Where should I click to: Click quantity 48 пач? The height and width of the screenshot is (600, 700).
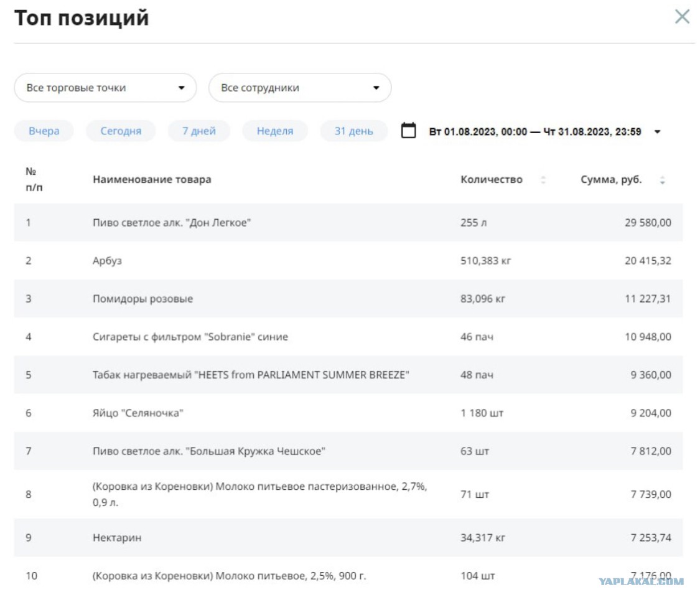477,375
